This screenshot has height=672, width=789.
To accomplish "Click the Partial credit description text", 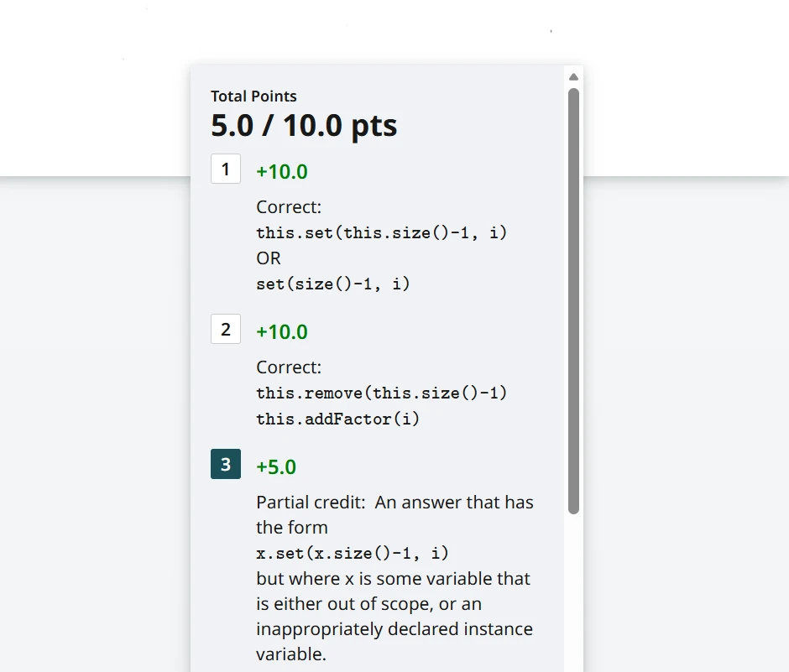I will pyautogui.click(x=394, y=503).
